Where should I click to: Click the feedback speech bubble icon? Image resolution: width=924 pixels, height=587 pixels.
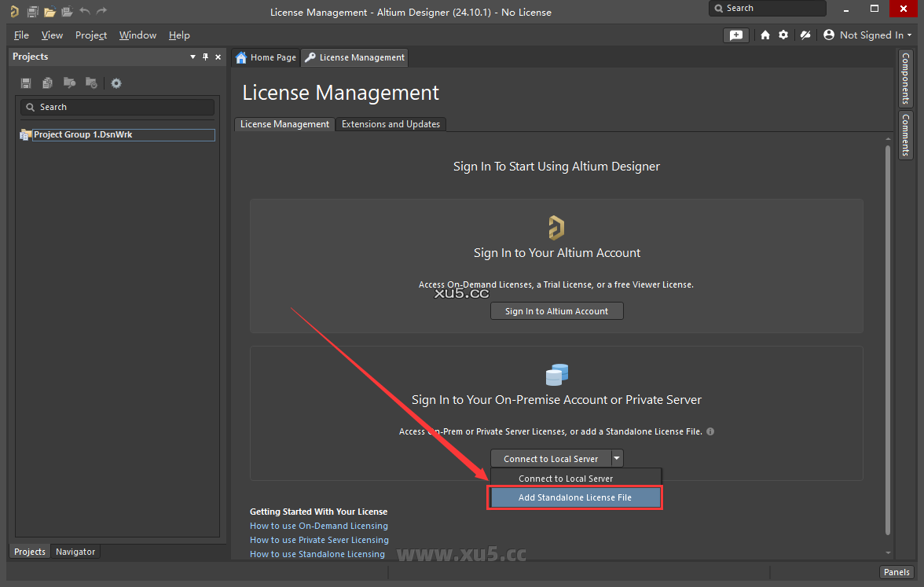[x=735, y=35]
